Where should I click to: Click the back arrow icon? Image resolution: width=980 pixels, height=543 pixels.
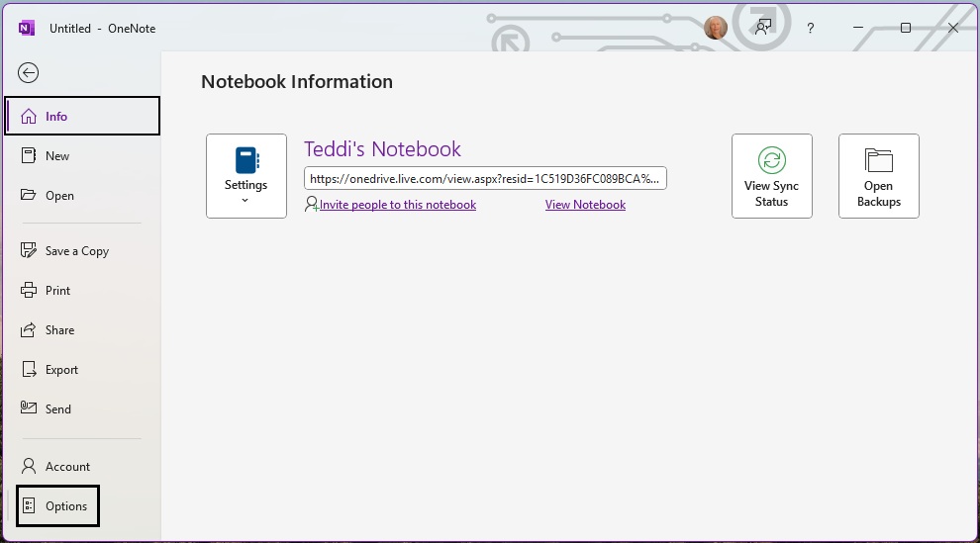29,72
